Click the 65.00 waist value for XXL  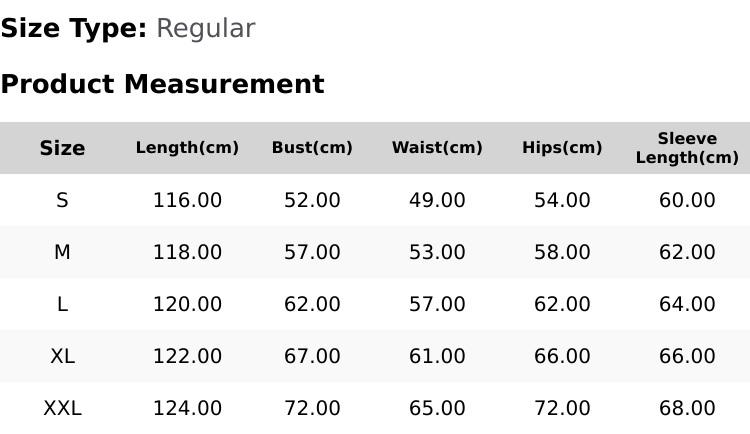coord(437,408)
